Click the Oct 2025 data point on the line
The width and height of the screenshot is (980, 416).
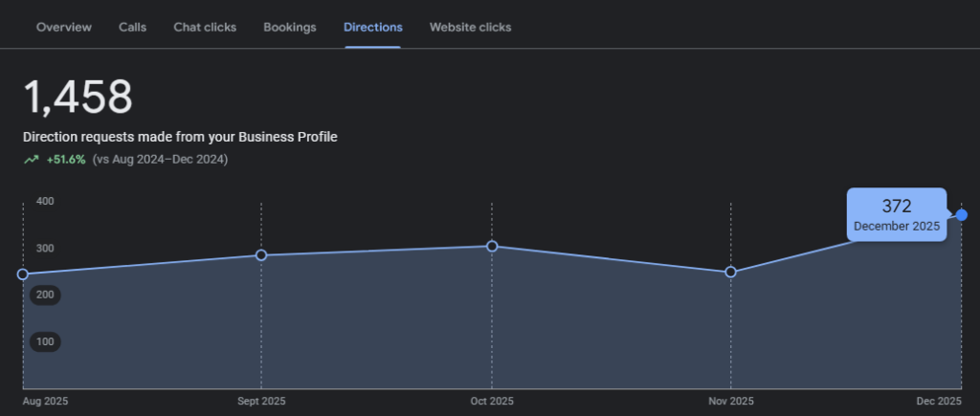[x=492, y=247]
